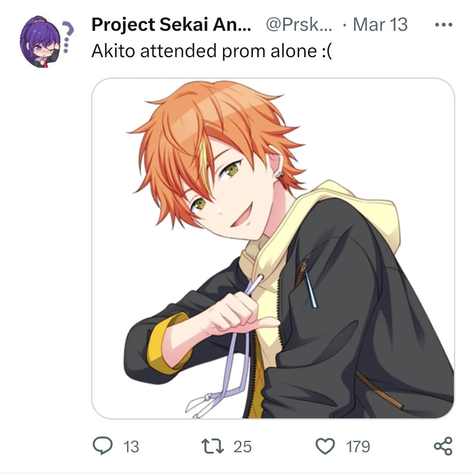Retweet the post using the arrows icon

click(x=212, y=446)
